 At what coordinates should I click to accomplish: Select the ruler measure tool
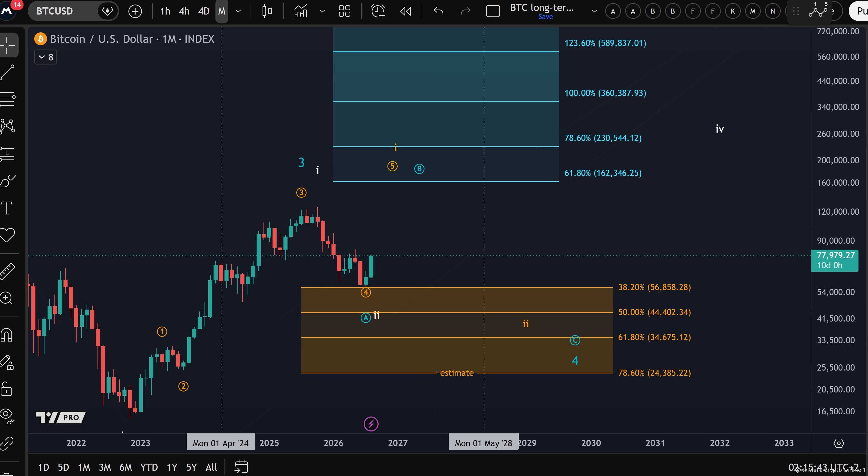pyautogui.click(x=7, y=271)
